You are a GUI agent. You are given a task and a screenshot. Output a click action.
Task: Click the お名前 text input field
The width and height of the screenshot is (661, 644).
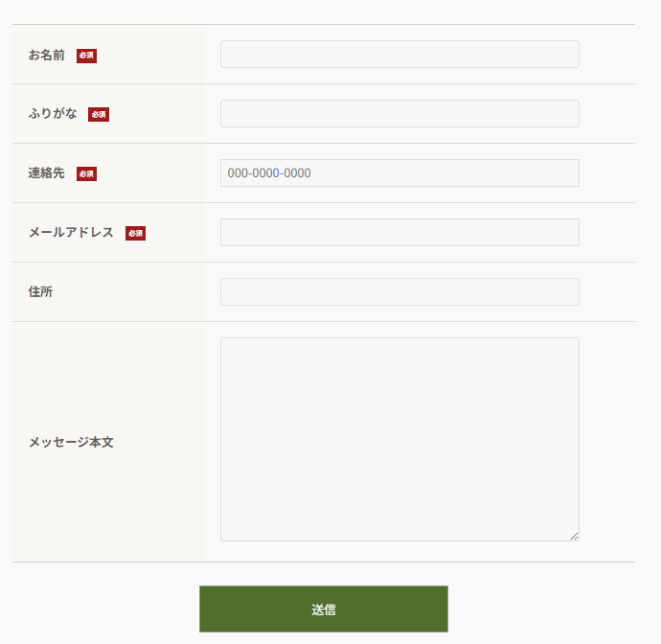399,55
